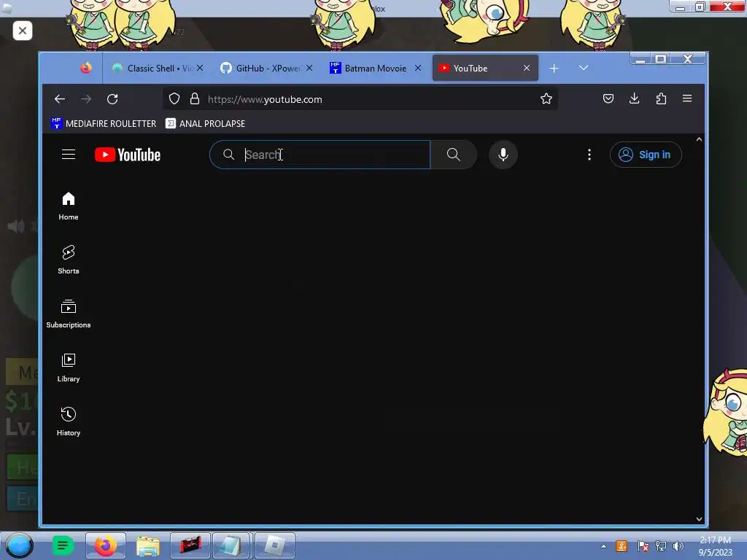
Task: Show hidden tray icons arrow
Action: [x=603, y=546]
